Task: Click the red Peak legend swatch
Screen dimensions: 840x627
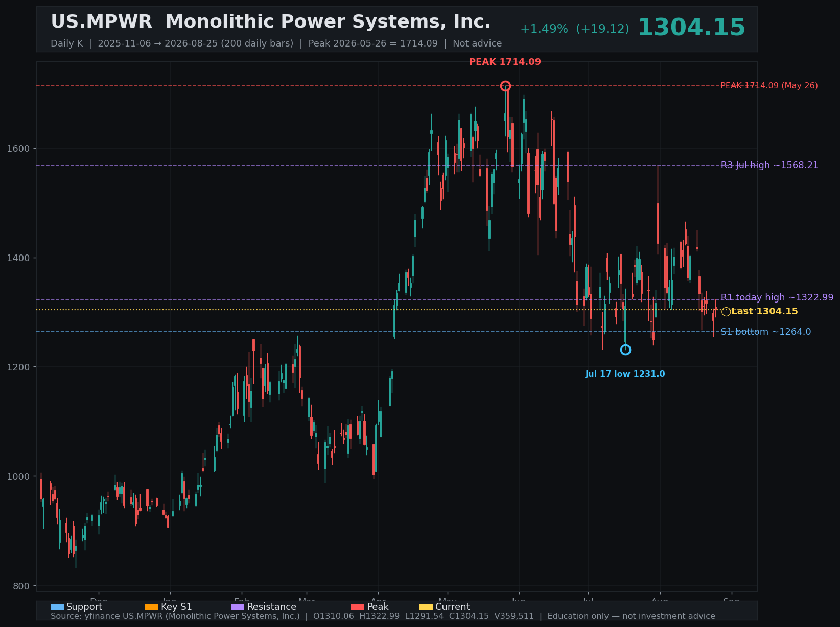Action: 358,607
